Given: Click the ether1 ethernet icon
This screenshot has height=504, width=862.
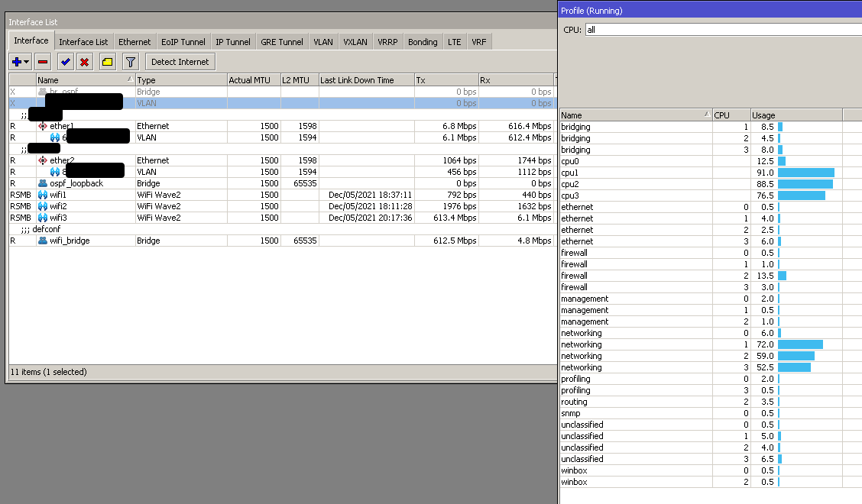Looking at the screenshot, I should click(43, 126).
